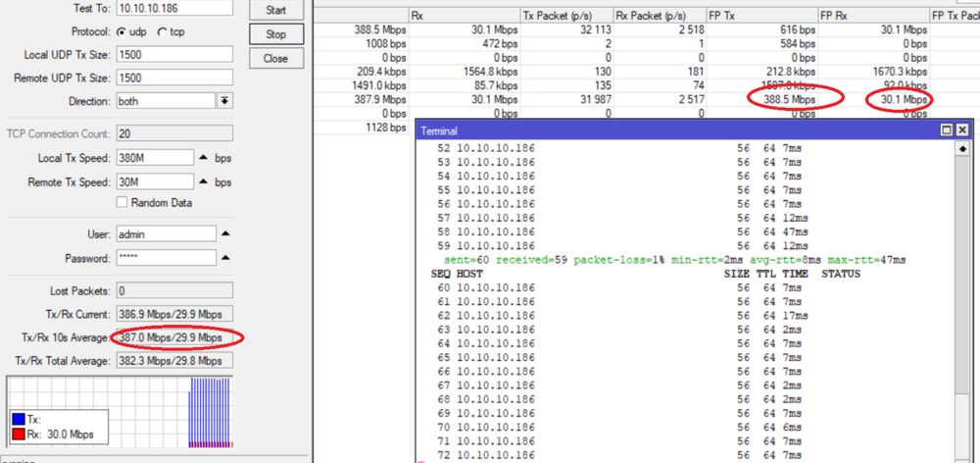Screen dimensions: 980x463
Task: Sort by Rx Packet (p/s) column header
Action: pos(660,15)
